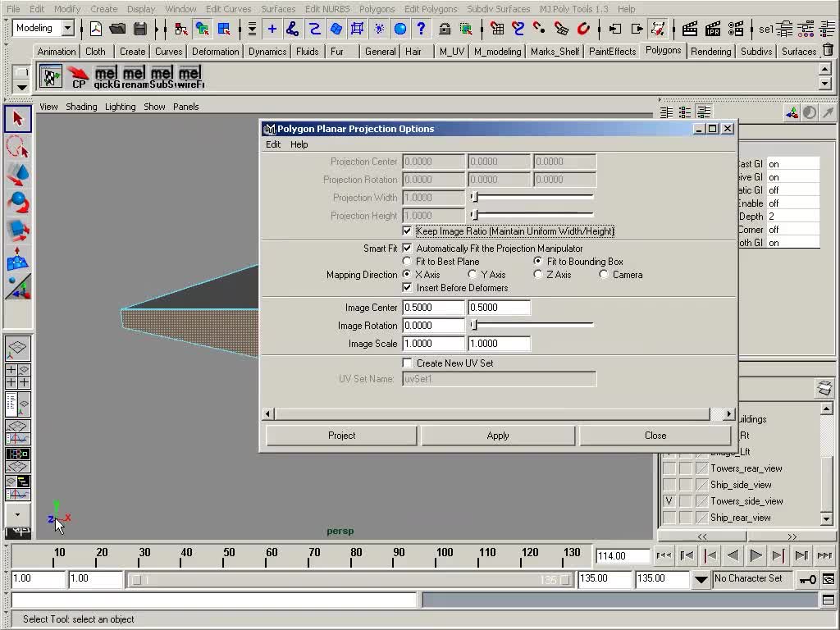This screenshot has height=630, width=840.
Task: Switch to the M_UV shelf tab
Action: click(451, 52)
